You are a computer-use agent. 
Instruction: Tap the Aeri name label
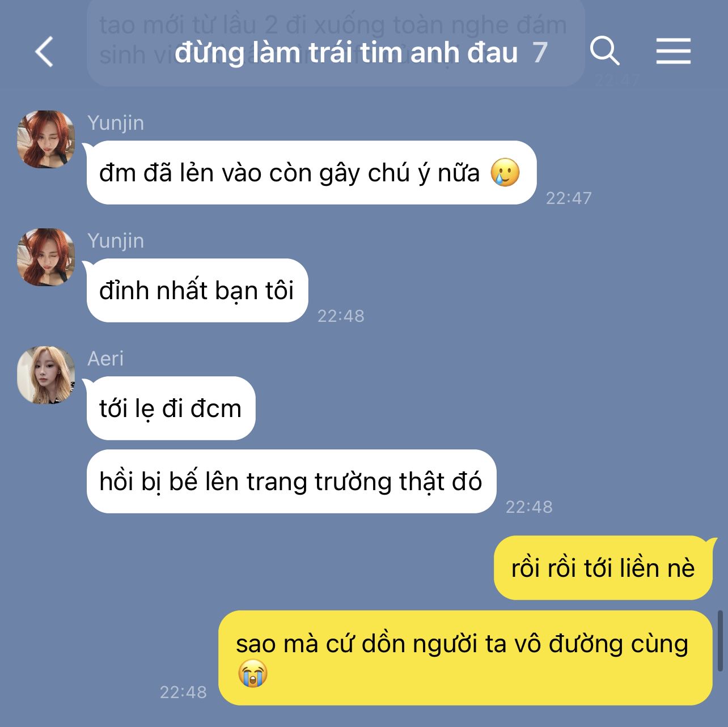(105, 359)
